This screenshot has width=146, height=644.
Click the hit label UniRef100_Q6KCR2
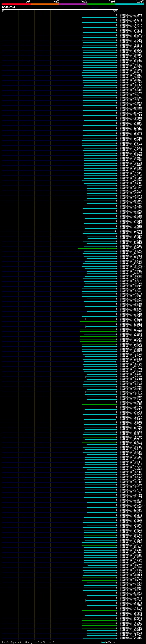131,82
